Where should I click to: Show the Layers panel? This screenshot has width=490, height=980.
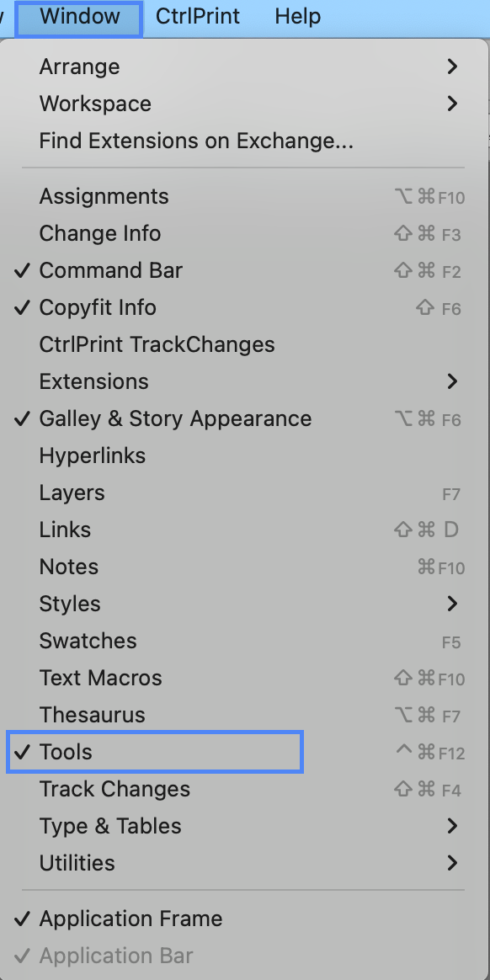coord(244,493)
